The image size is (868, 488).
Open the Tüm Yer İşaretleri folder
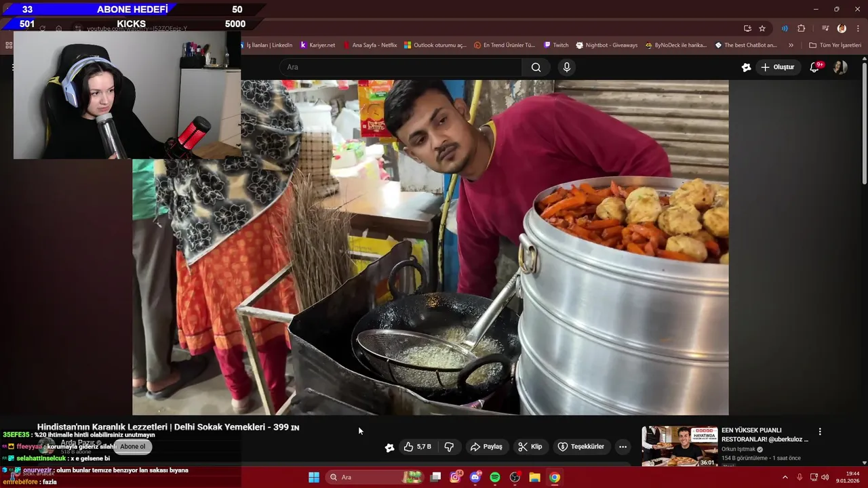[835, 45]
